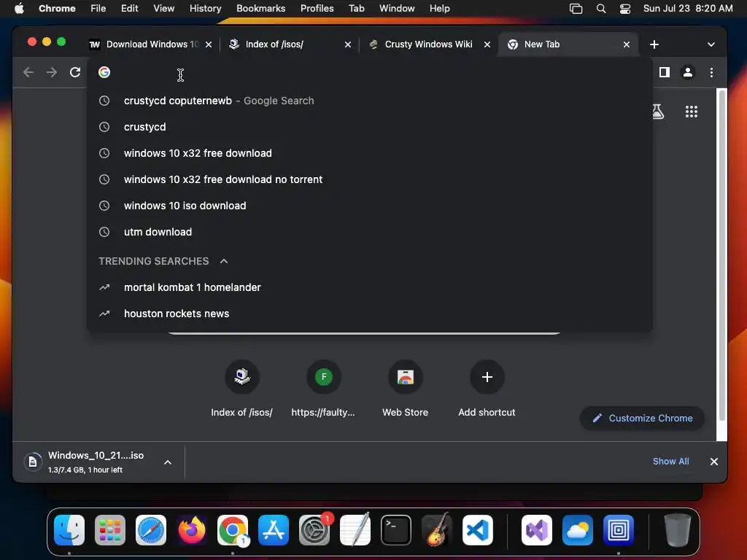
Task: Open the Bookmarks menu
Action: [260, 9]
